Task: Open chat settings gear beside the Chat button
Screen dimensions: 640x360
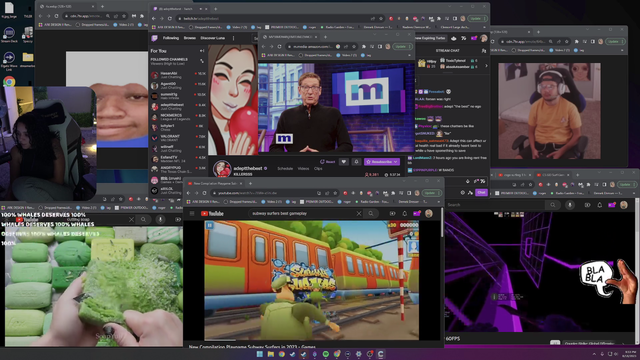Action: 462,192
